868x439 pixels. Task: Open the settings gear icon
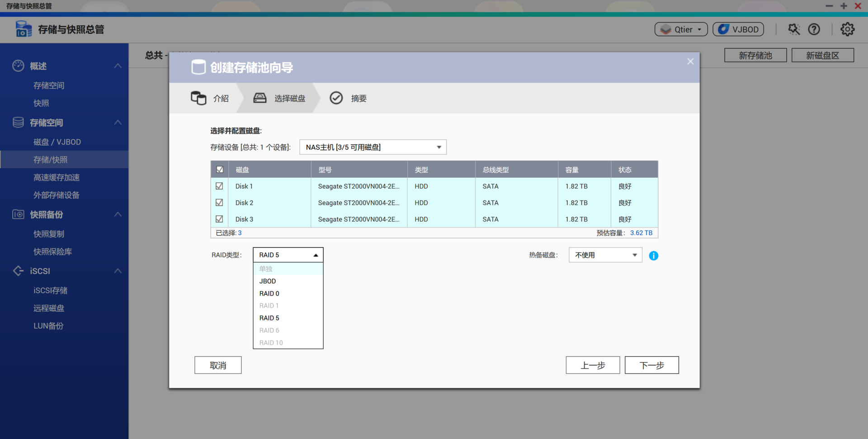pyautogui.click(x=847, y=29)
